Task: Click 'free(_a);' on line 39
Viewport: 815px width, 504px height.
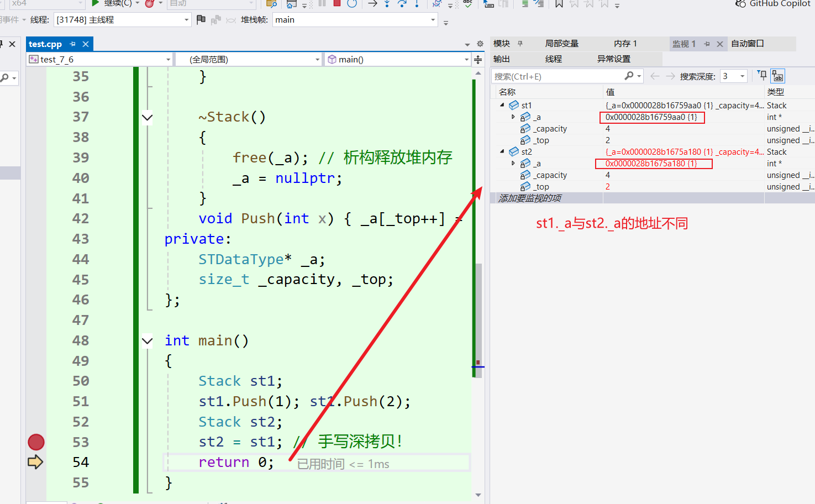Action: click(x=270, y=158)
